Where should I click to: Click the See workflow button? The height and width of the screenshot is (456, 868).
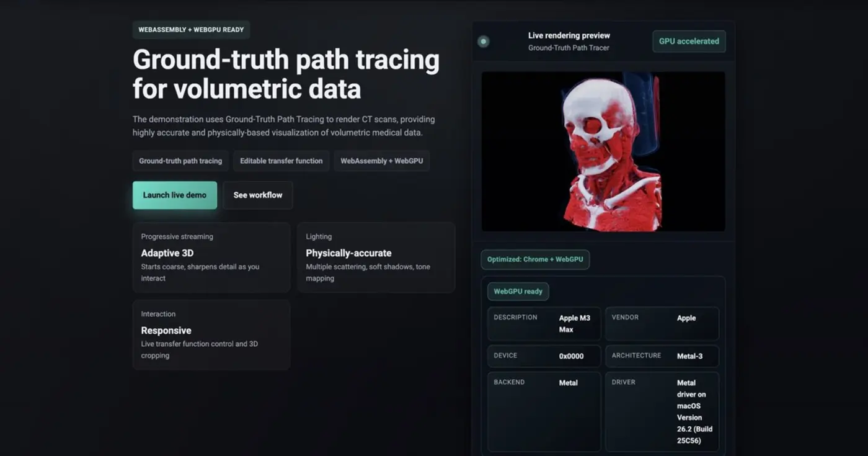257,195
